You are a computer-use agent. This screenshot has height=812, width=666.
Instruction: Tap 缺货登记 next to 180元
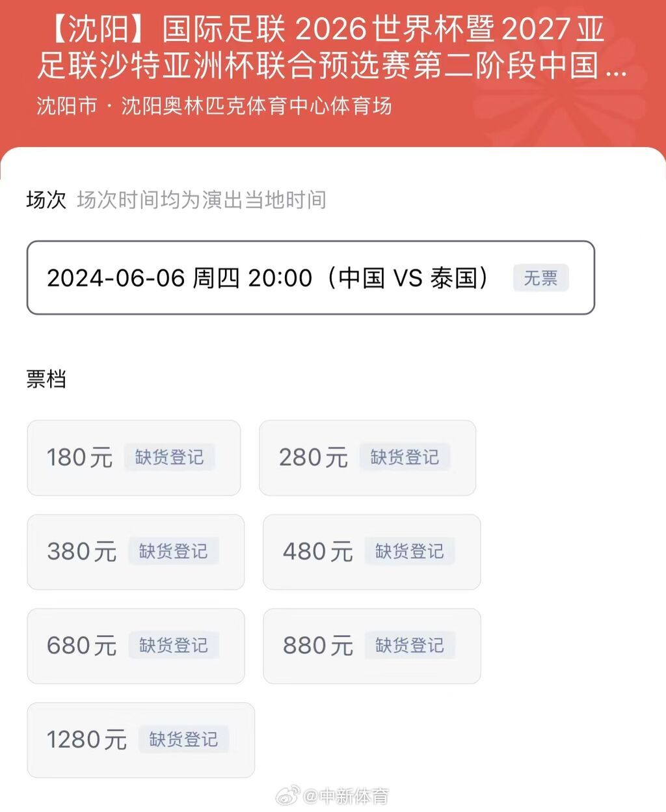[x=169, y=457]
